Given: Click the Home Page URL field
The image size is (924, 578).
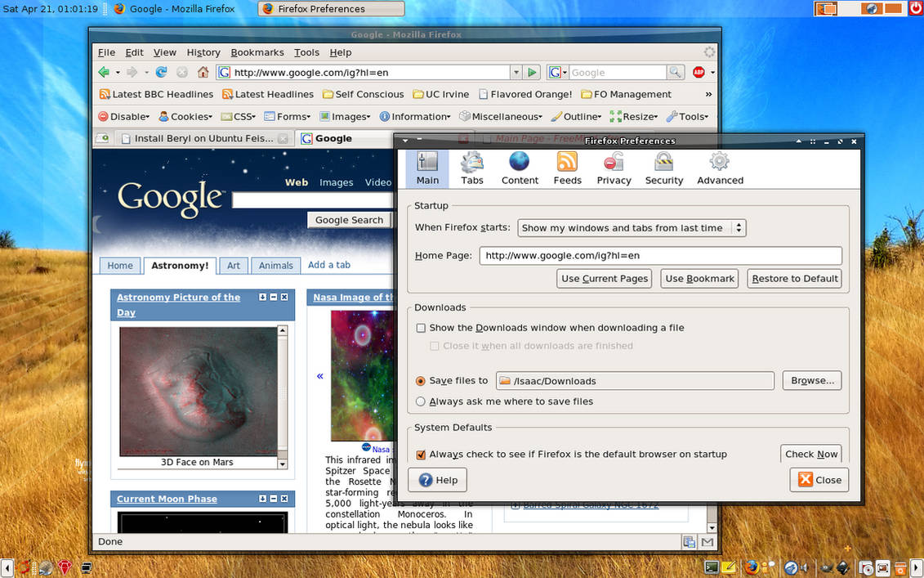Looking at the screenshot, I should [x=660, y=255].
